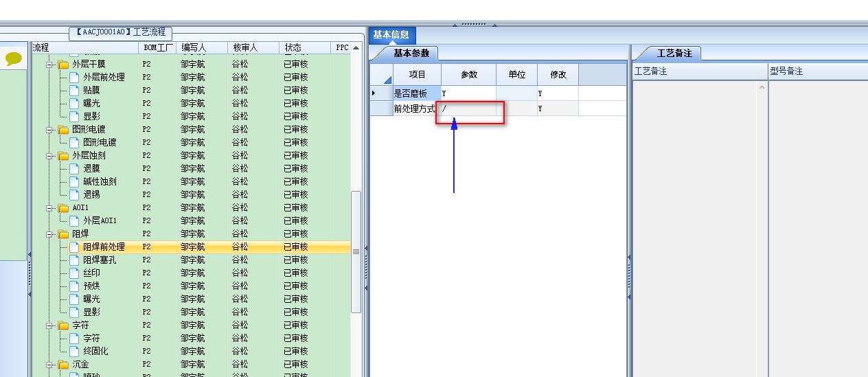868x377 pixels.
Task: Select the 终固化 tree row
Action: [191, 351]
